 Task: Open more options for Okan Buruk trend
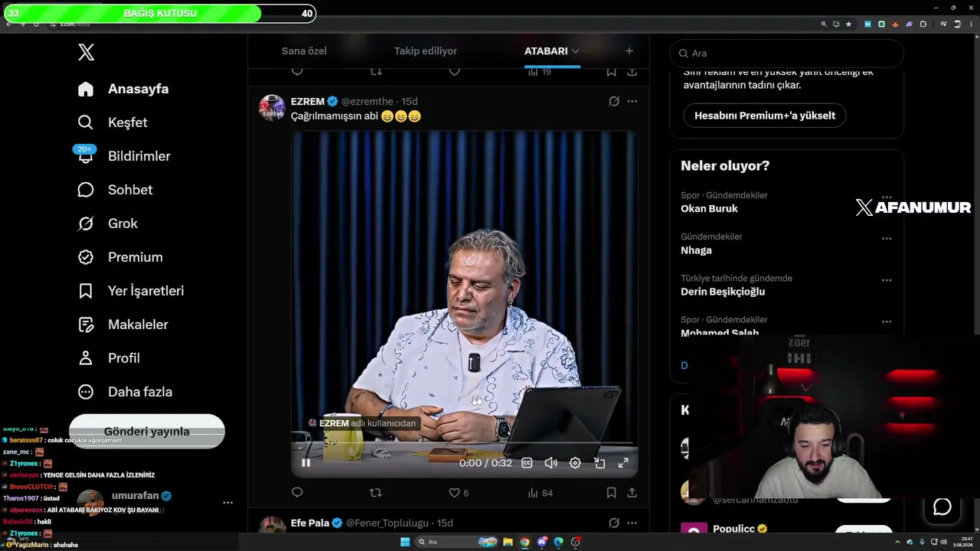[x=887, y=197]
